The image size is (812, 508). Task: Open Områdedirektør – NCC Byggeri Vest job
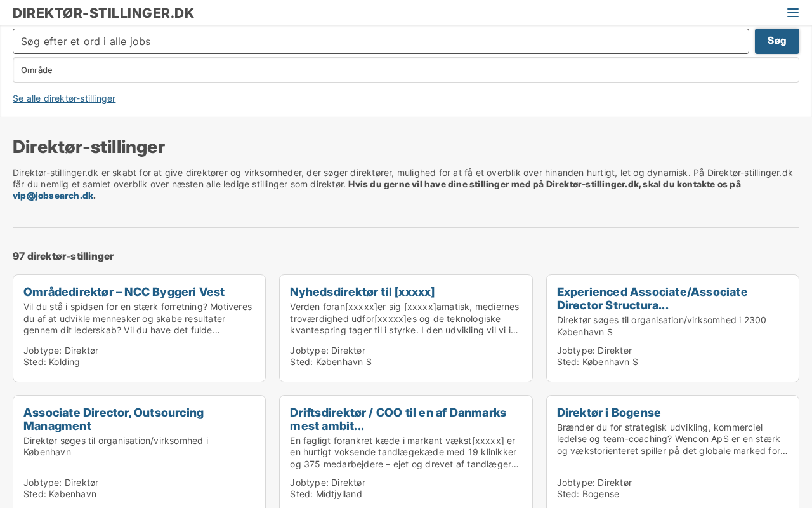(x=124, y=292)
